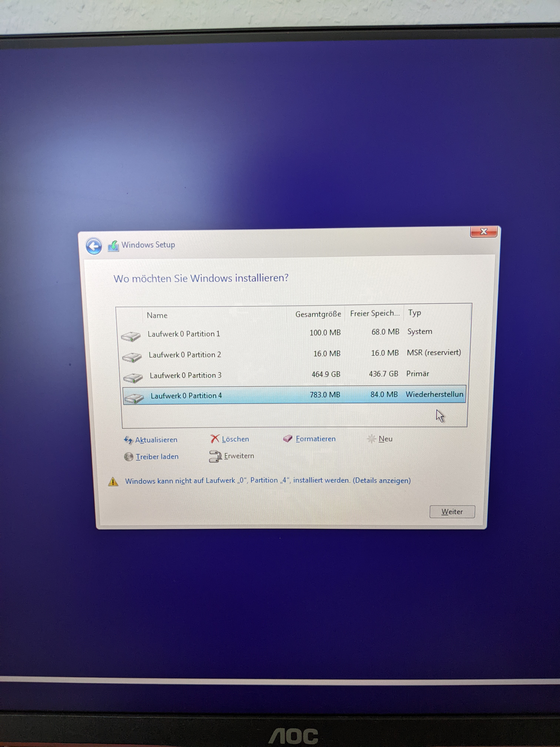This screenshot has width=560, height=747.
Task: Click the Formatieren eraser icon
Action: pos(288,438)
